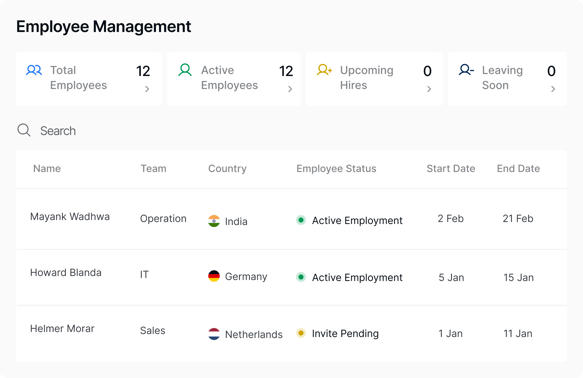The width and height of the screenshot is (583, 378).
Task: Open the Leaving Soon card
Action: point(508,79)
